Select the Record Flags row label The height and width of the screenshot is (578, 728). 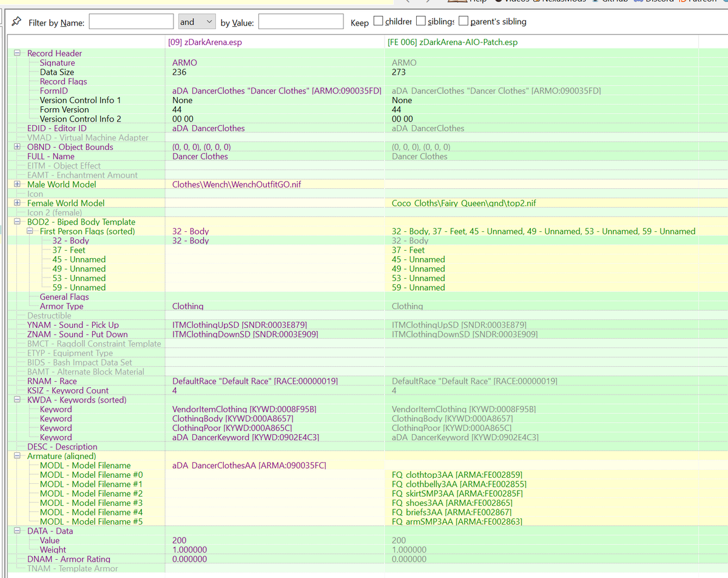pyautogui.click(x=64, y=81)
